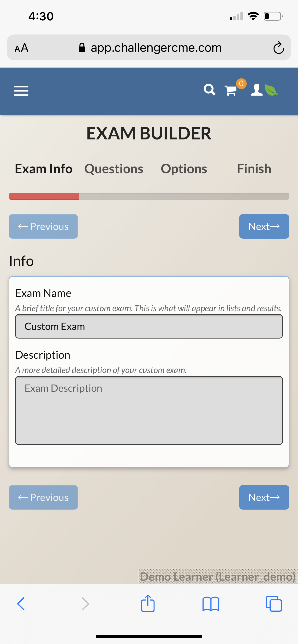Focus the Exam Description text area
The width and height of the screenshot is (298, 644).
(x=149, y=410)
